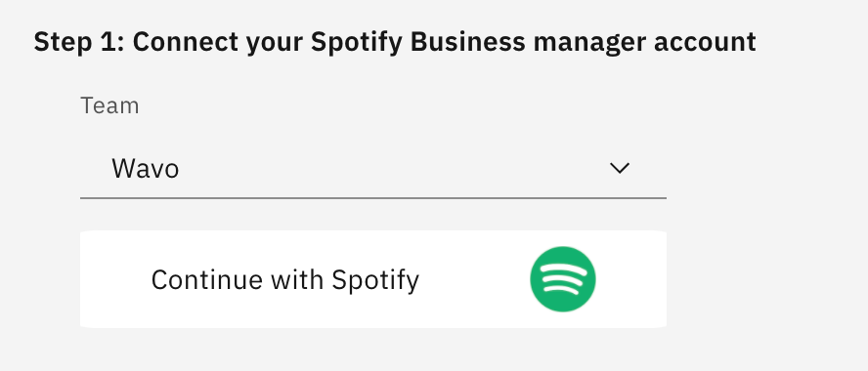
Task: Click the green Spotify logo icon
Action: 562,279
